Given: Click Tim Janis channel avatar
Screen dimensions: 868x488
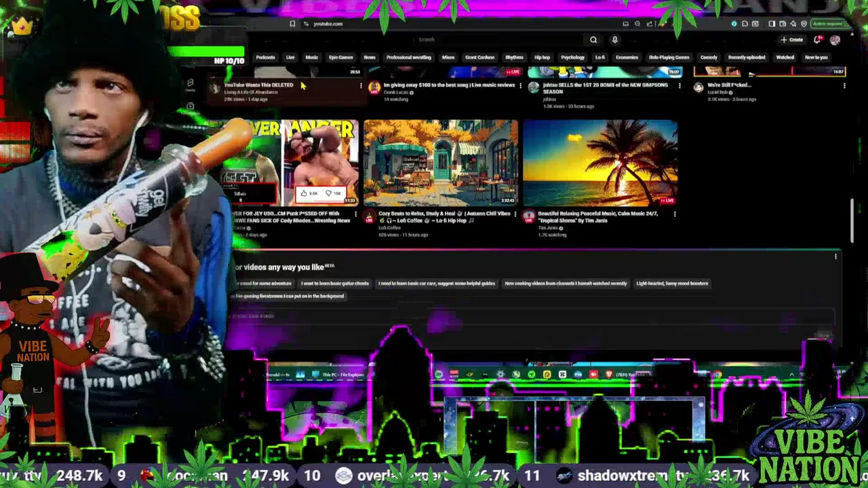Looking at the screenshot, I should (x=529, y=217).
